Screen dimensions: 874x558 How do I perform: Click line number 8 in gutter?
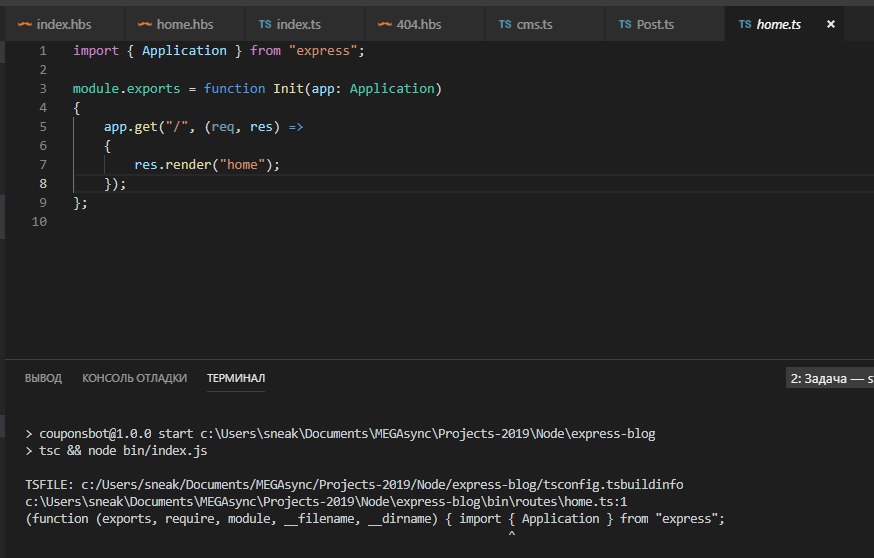(43, 183)
